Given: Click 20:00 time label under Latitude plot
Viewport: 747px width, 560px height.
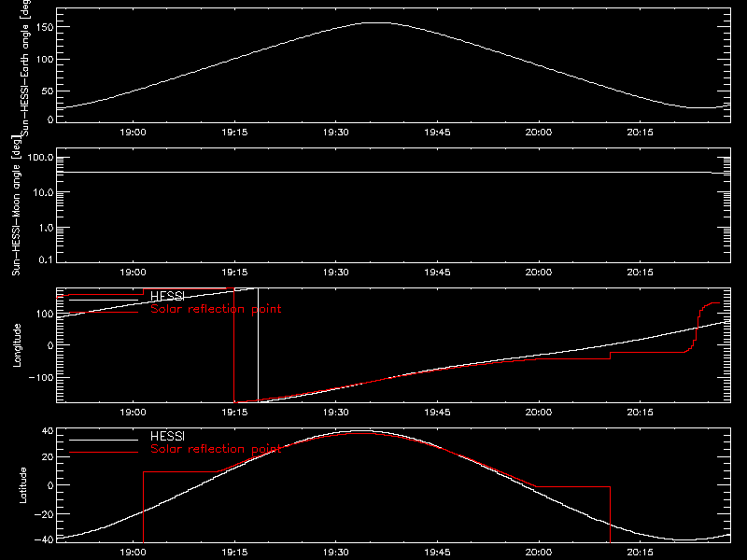Looking at the screenshot, I should point(539,553).
